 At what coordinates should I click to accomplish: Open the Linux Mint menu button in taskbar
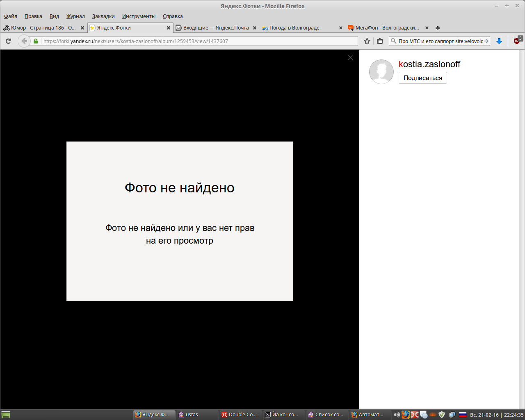point(6,415)
